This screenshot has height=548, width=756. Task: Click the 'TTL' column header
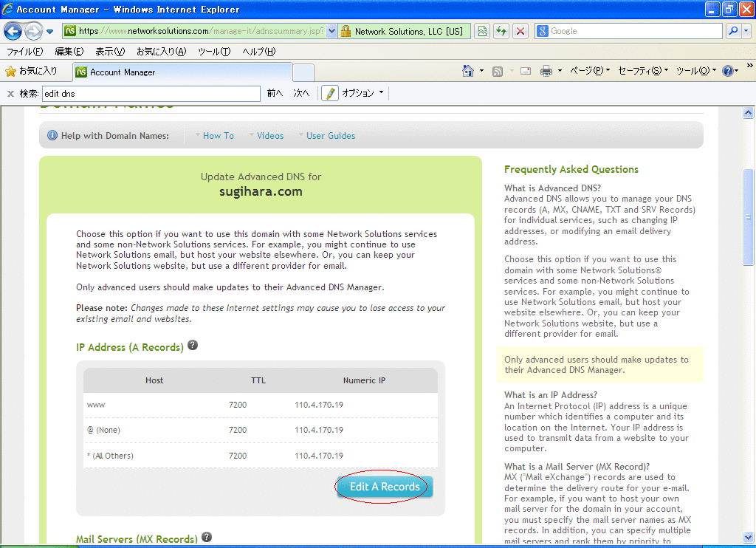258,380
